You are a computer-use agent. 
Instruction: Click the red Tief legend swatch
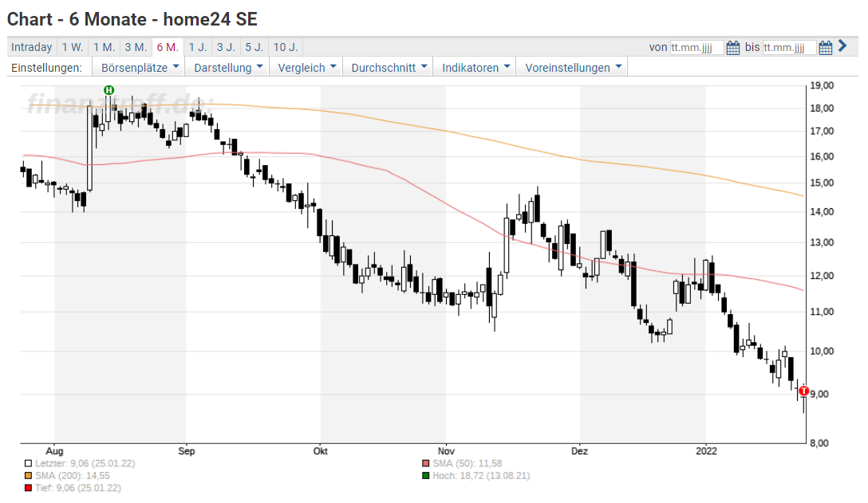[28, 488]
